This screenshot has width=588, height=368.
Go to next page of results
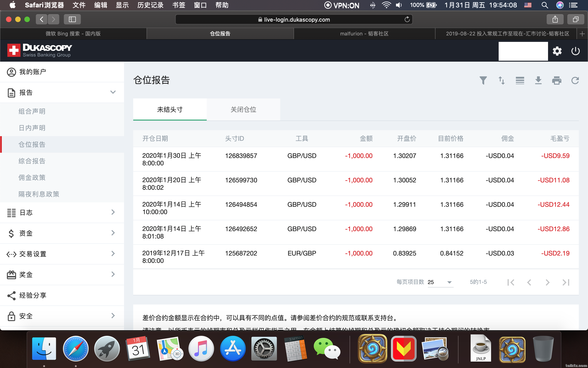click(547, 282)
